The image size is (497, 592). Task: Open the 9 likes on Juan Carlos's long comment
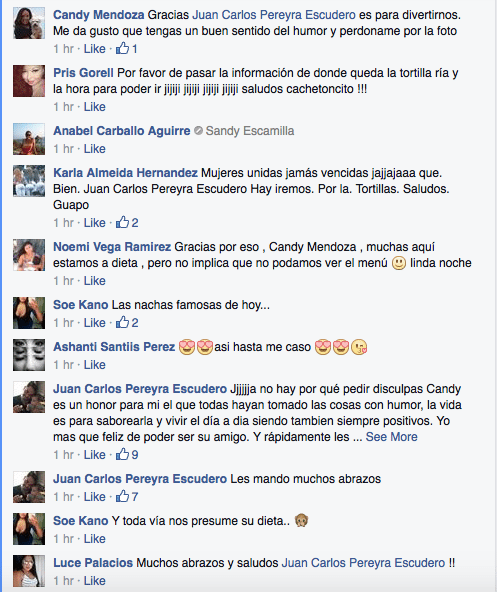click(127, 454)
